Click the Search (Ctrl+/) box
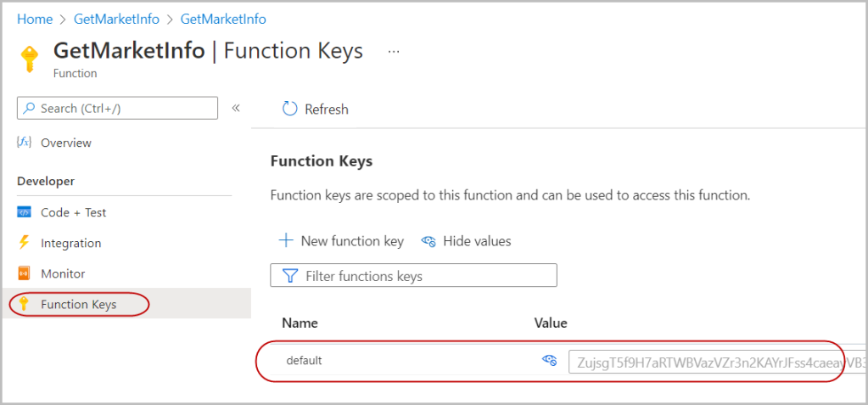868x405 pixels. tap(117, 108)
